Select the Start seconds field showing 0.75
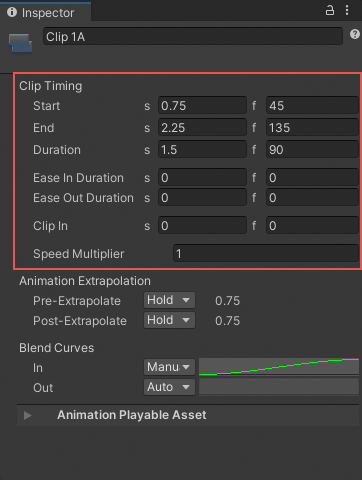This screenshot has width=362, height=480. pyautogui.click(x=202, y=106)
